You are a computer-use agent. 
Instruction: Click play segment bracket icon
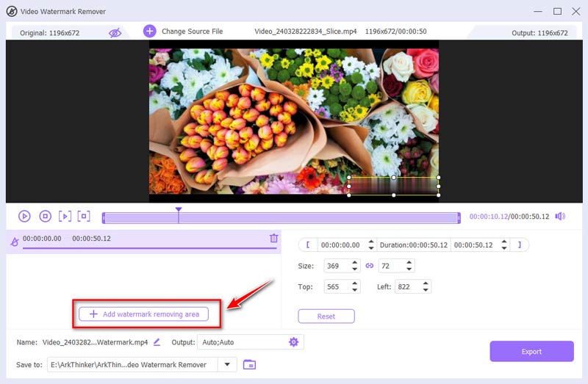[x=65, y=216]
